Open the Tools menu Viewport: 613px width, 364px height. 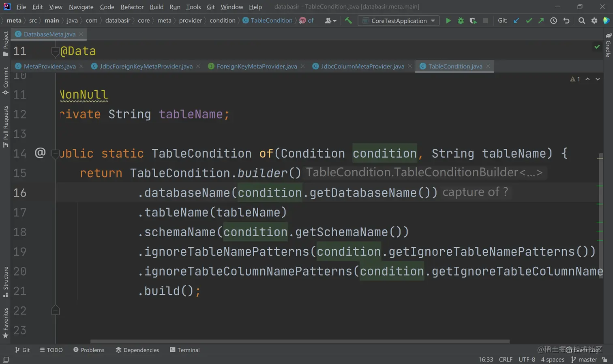pyautogui.click(x=193, y=7)
